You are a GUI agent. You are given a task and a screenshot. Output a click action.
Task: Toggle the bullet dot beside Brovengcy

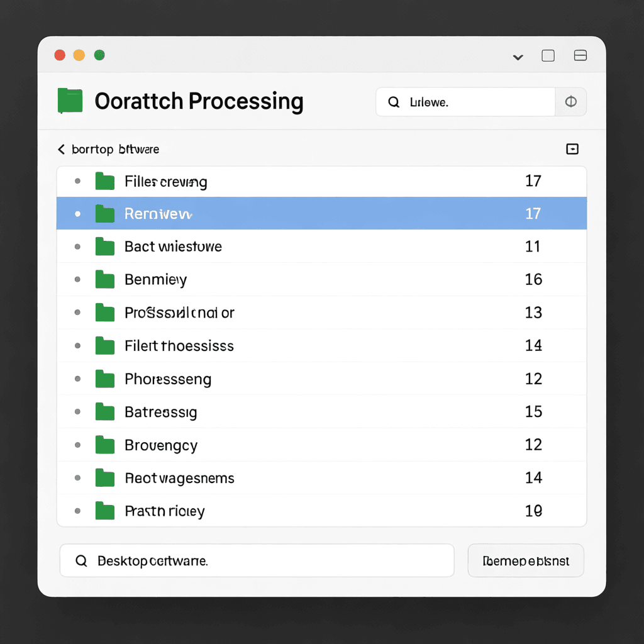[x=77, y=445]
